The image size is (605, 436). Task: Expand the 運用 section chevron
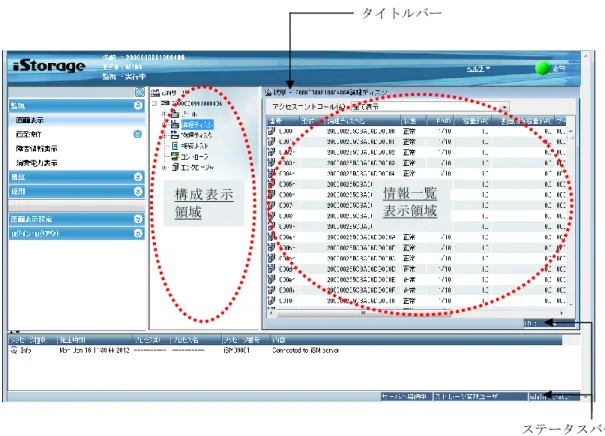[138, 191]
